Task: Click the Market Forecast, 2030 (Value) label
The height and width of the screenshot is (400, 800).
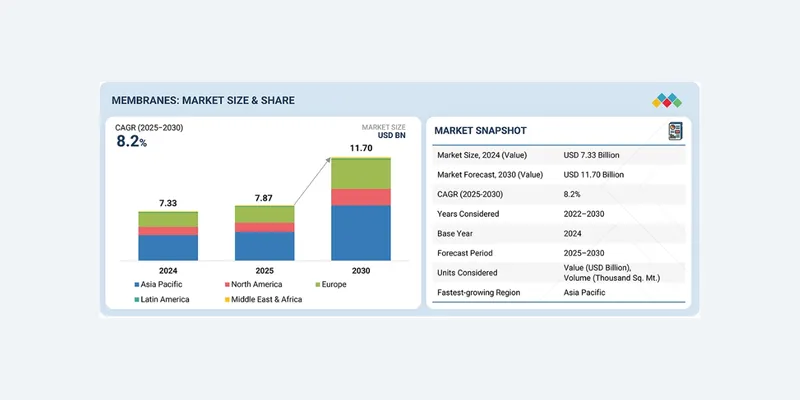Action: (x=490, y=174)
